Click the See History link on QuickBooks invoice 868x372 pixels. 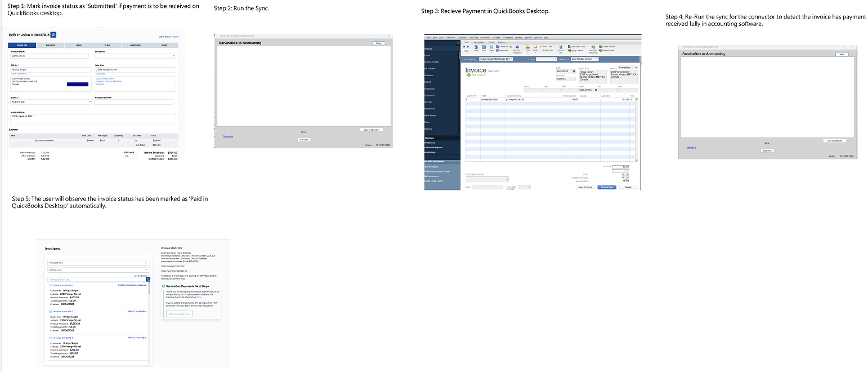[494, 71]
